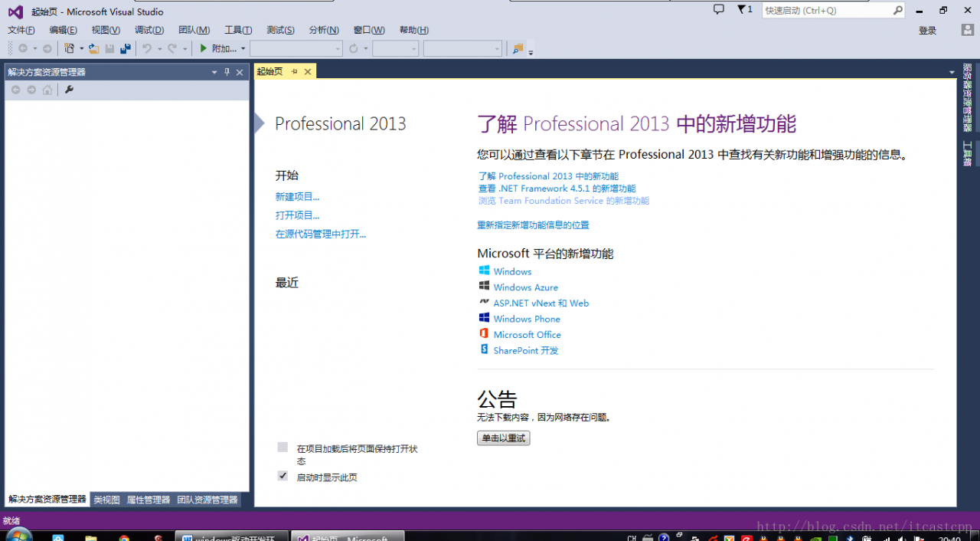Click the refresh icon in the main toolbar
This screenshot has height=541, width=980.
(x=353, y=48)
